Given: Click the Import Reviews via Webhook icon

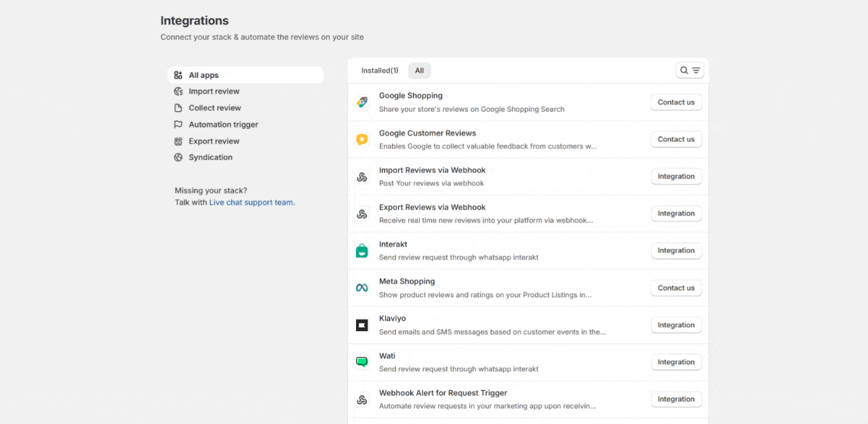Looking at the screenshot, I should pyautogui.click(x=362, y=177).
